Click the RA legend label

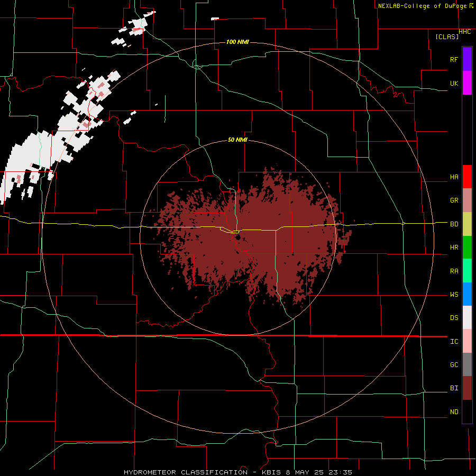pos(454,271)
